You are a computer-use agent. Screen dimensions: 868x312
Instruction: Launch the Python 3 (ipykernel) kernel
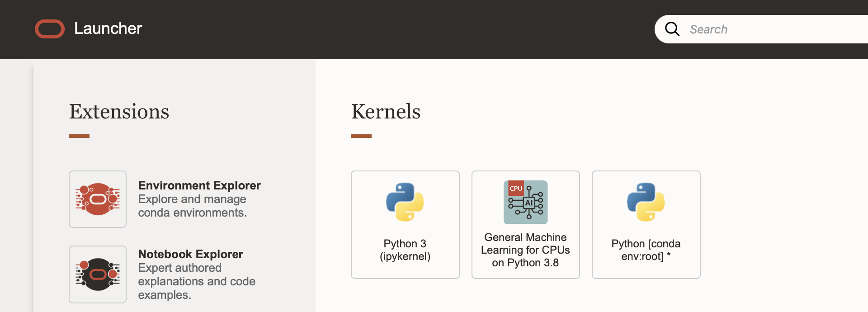[405, 225]
